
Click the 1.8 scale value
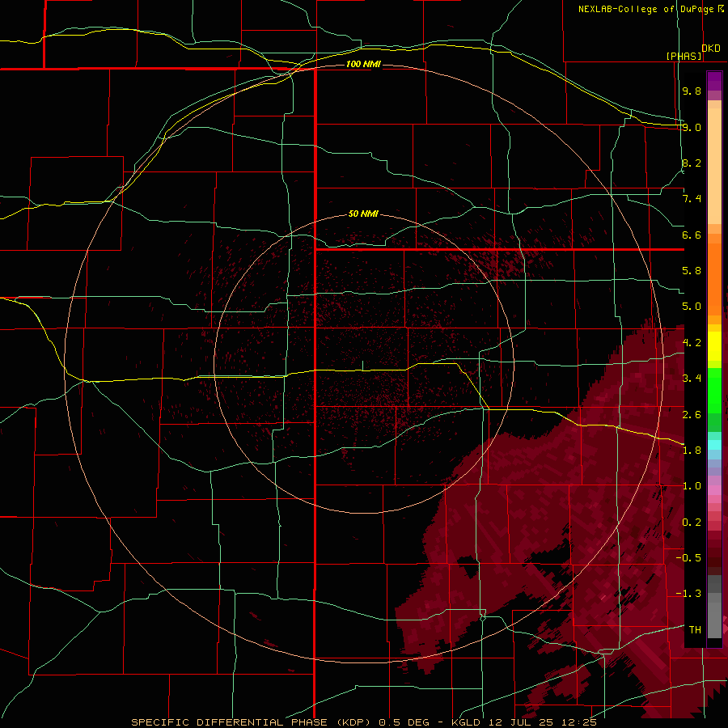tap(692, 451)
